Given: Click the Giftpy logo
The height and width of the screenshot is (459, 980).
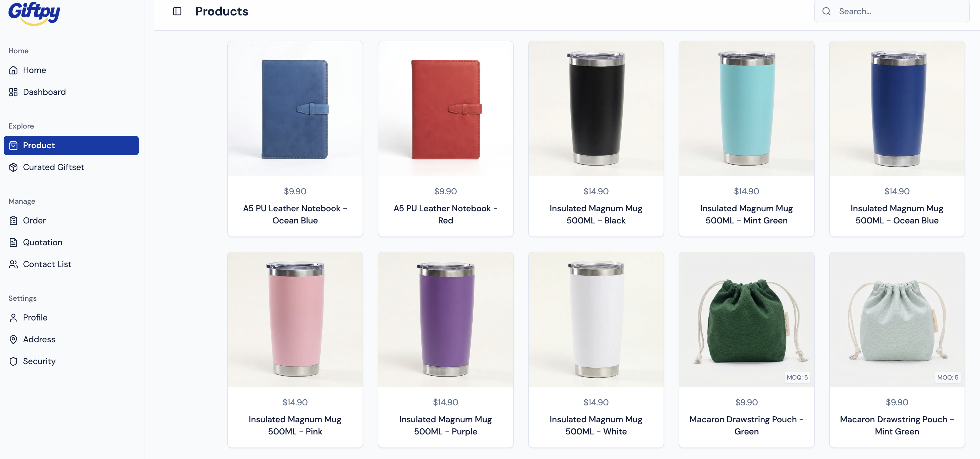Looking at the screenshot, I should (x=34, y=13).
